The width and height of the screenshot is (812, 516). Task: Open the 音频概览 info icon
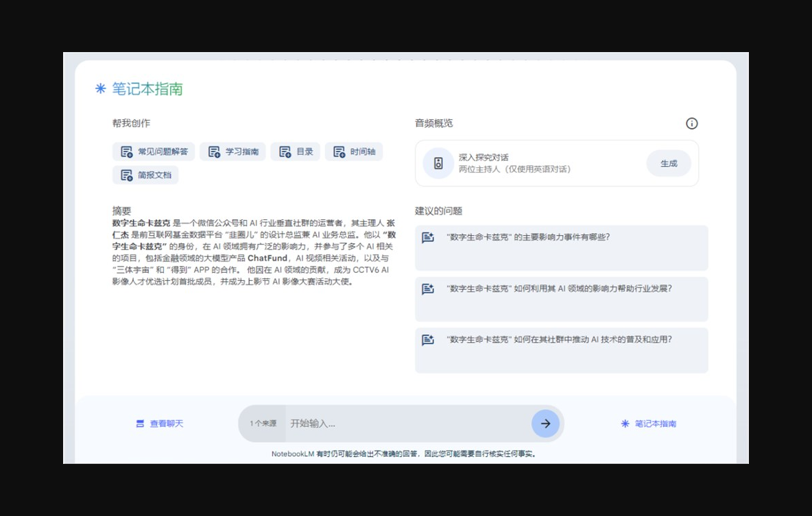pyautogui.click(x=691, y=123)
